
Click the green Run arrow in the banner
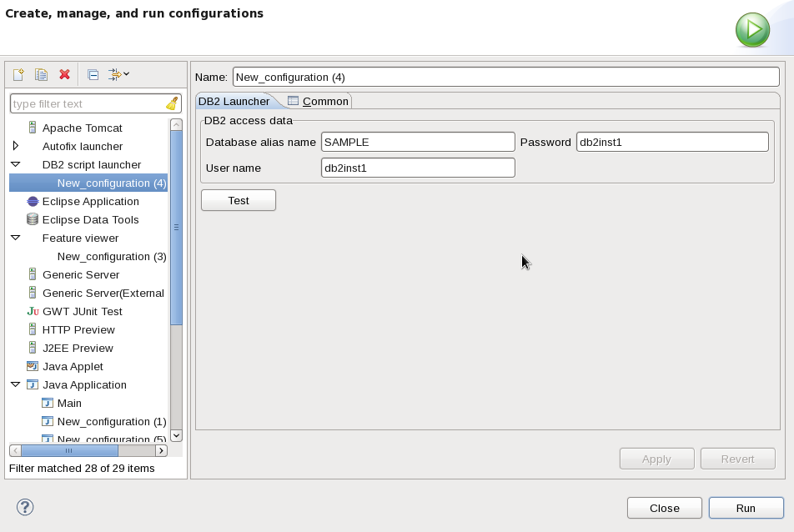[751, 29]
